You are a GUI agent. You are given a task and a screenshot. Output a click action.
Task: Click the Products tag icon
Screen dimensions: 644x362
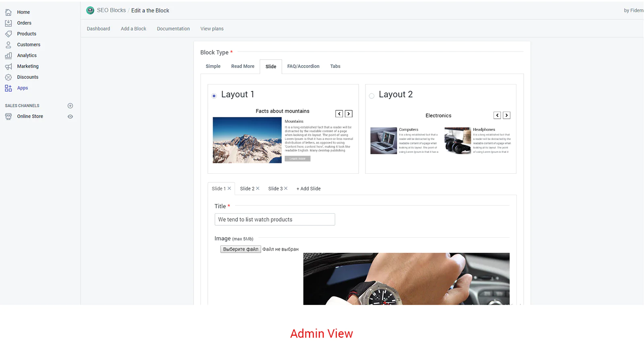point(8,34)
